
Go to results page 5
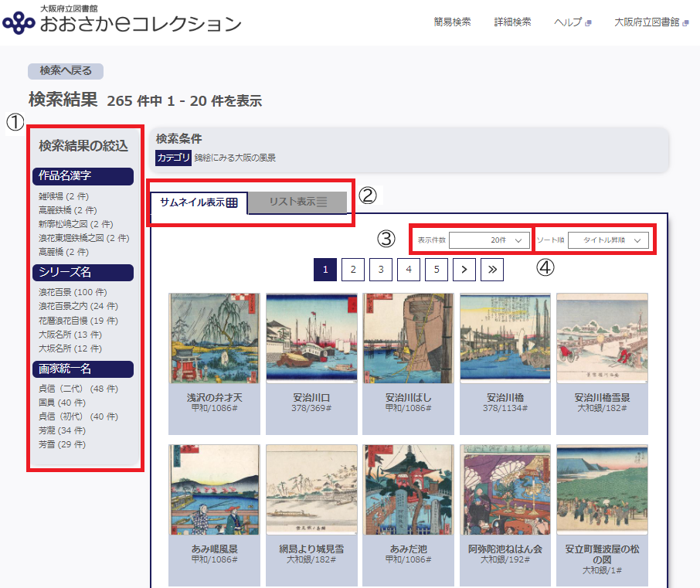coord(437,270)
